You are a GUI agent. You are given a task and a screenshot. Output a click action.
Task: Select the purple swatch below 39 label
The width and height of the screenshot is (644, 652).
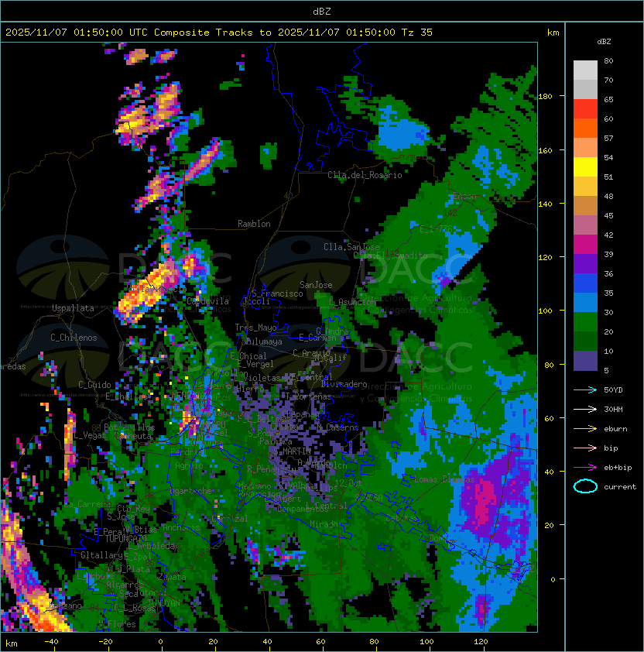585,263
